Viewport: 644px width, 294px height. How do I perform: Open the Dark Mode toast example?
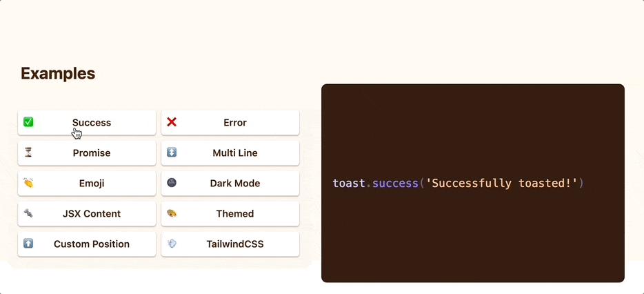point(235,184)
